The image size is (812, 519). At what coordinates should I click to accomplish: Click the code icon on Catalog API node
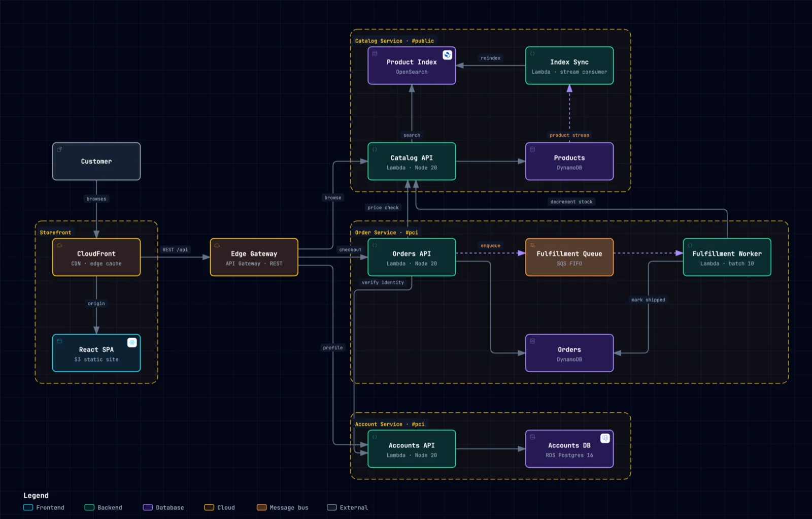pos(375,149)
